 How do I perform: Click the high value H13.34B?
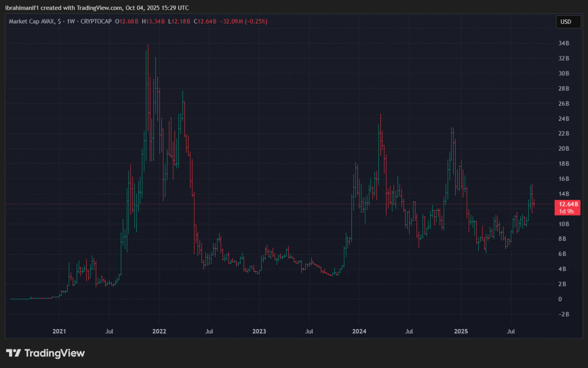[153, 21]
